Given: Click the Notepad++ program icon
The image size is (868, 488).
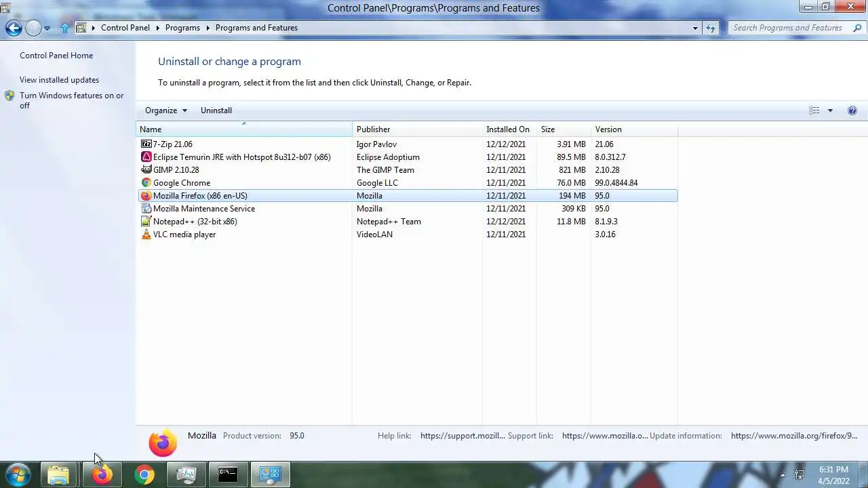Looking at the screenshot, I should pos(146,222).
